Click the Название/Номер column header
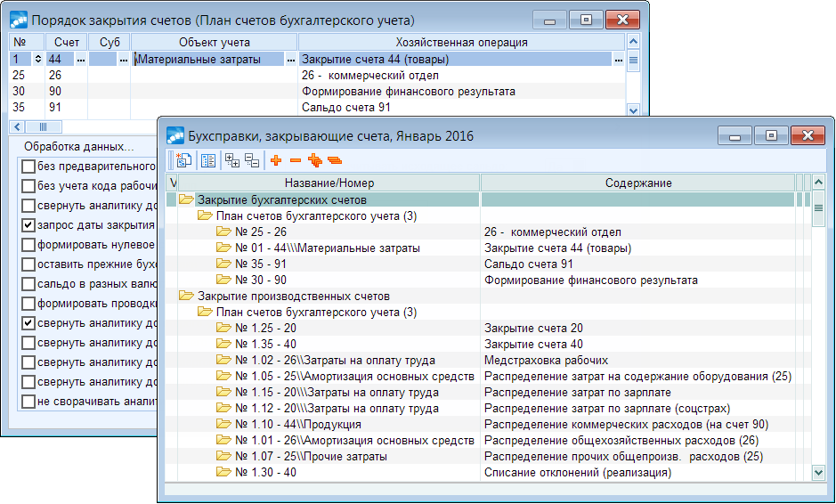The width and height of the screenshot is (836, 504). coord(329,183)
